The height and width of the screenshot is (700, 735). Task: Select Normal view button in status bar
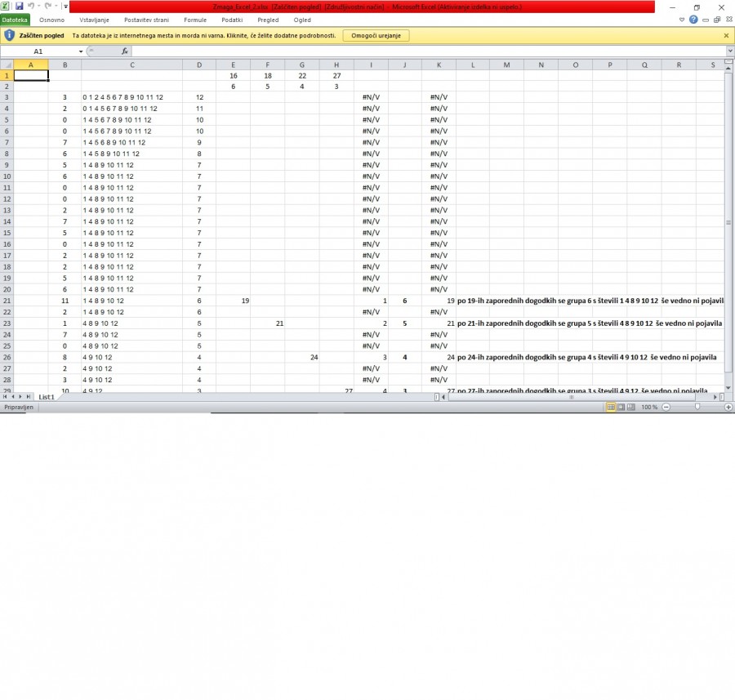tap(611, 407)
